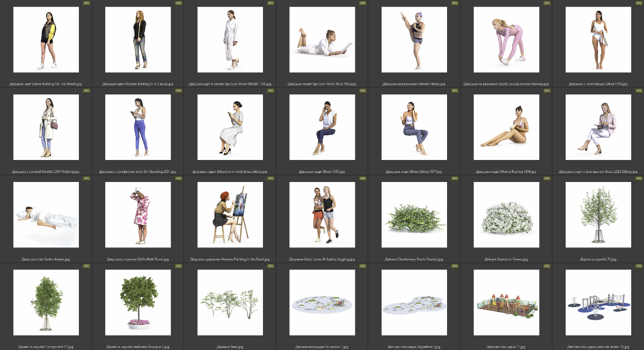The width and height of the screenshot is (644, 350).
Task: Open the Marina Resting thumbnail
Action: 506,127
